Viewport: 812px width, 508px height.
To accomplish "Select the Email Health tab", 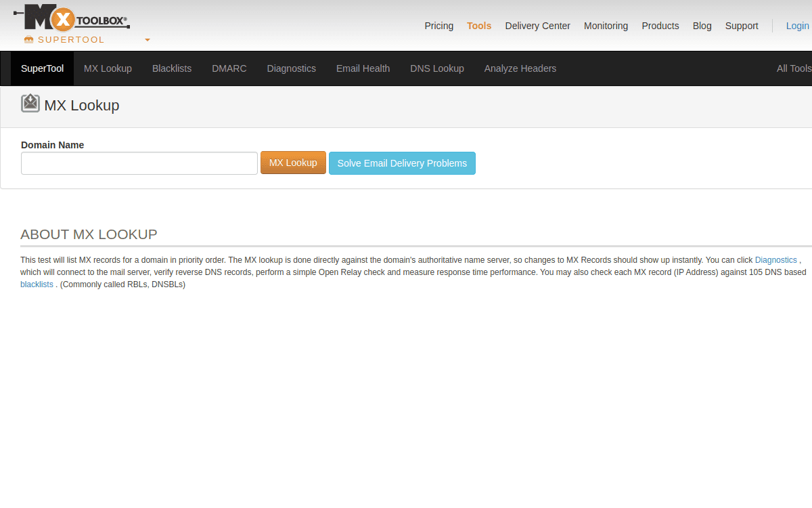I will (363, 68).
